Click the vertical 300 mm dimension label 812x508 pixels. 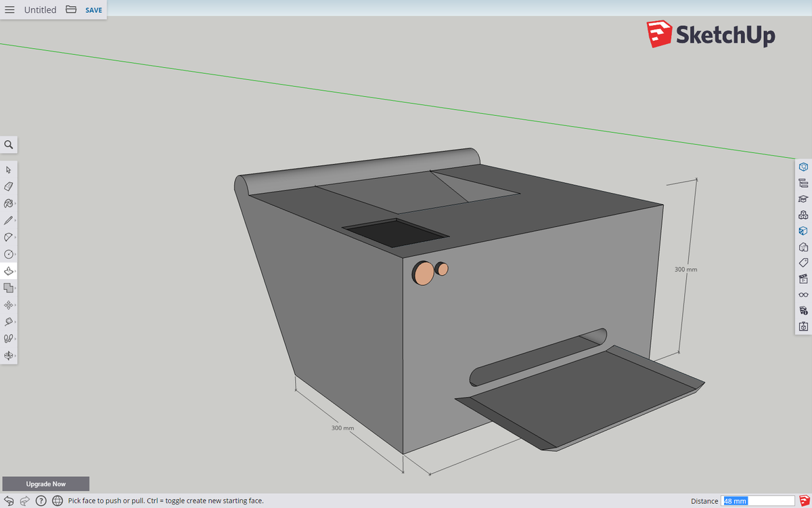(x=685, y=270)
